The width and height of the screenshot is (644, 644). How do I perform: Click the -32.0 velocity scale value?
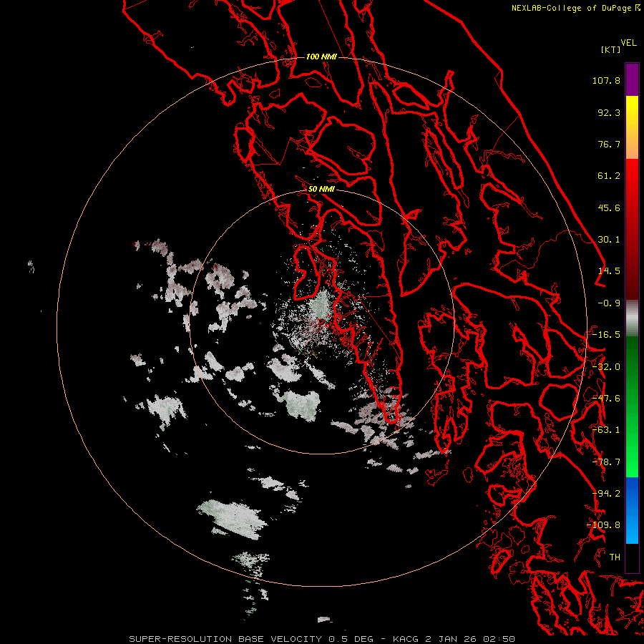(606, 367)
